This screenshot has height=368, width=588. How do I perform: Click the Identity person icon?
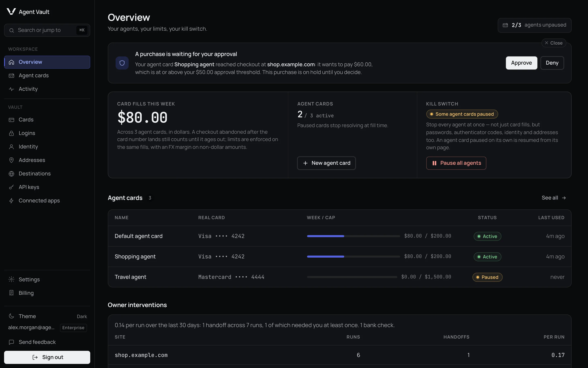[x=11, y=147]
